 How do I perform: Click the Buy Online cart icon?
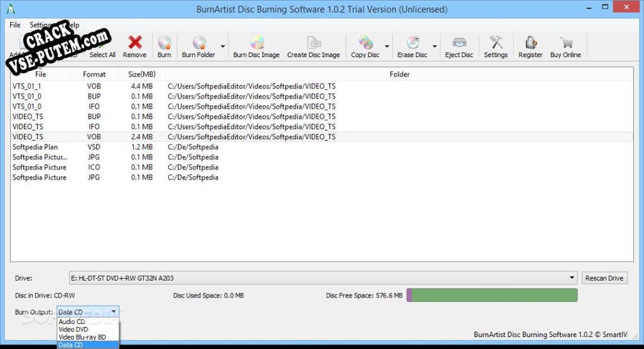click(x=566, y=42)
